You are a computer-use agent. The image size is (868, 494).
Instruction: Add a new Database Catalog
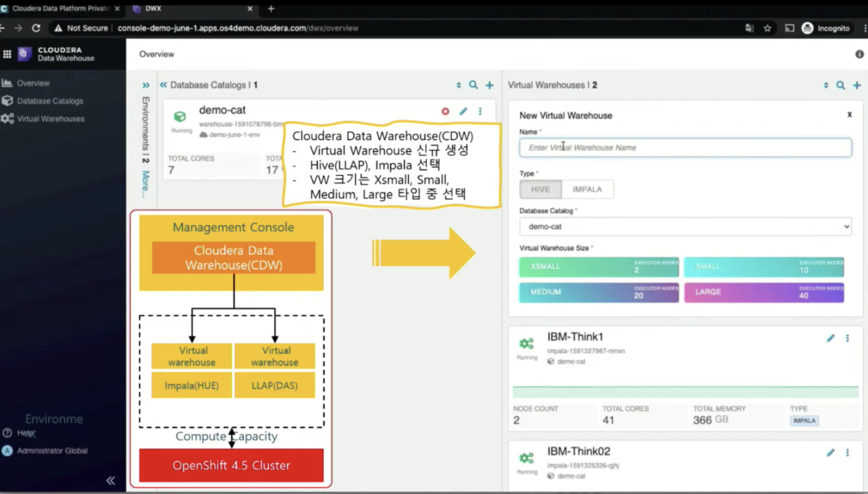point(490,85)
